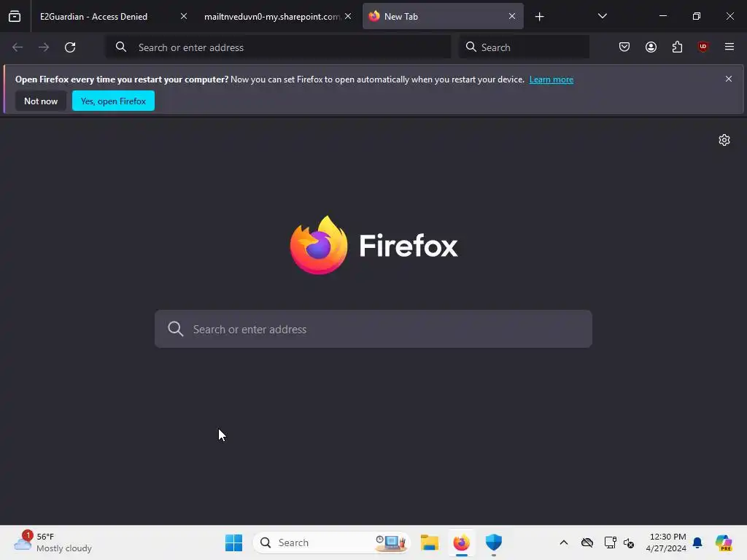The image size is (747, 560).
Task: Go forward one page
Action: coord(44,47)
